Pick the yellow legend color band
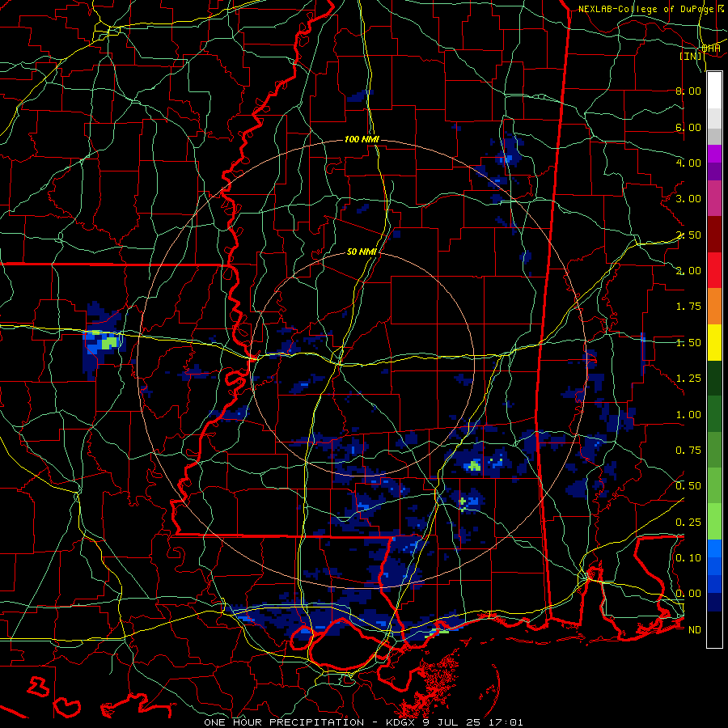Image resolution: width=728 pixels, height=728 pixels. [714, 343]
